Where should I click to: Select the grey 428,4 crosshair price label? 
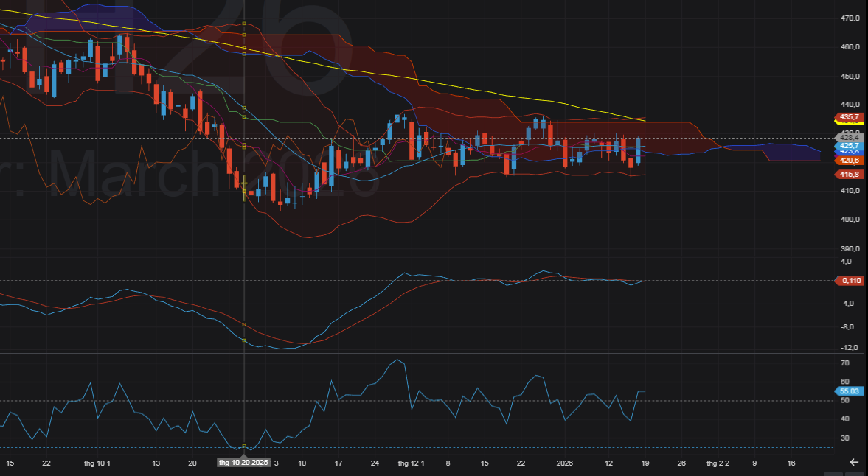pyautogui.click(x=850, y=138)
